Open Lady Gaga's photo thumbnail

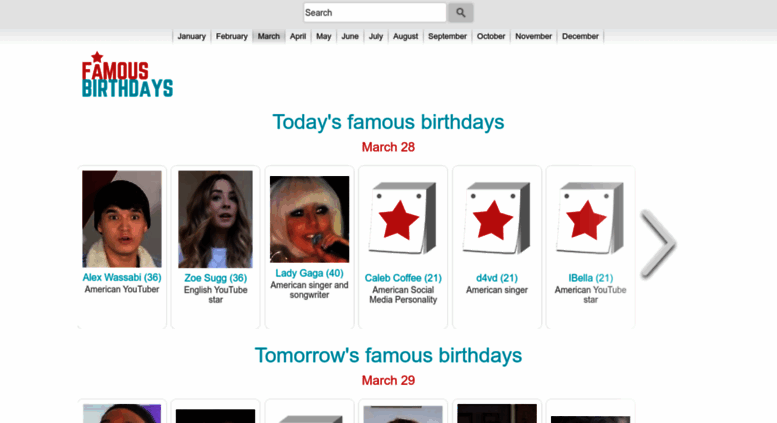(309, 219)
